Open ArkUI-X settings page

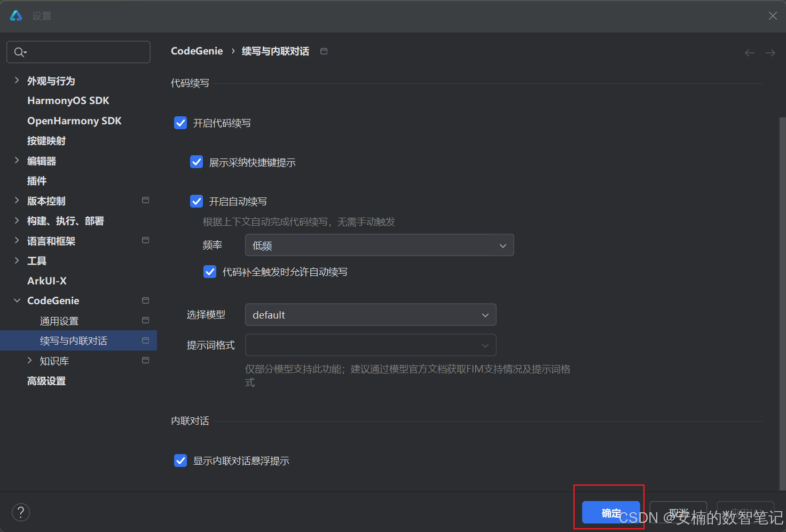pos(47,281)
